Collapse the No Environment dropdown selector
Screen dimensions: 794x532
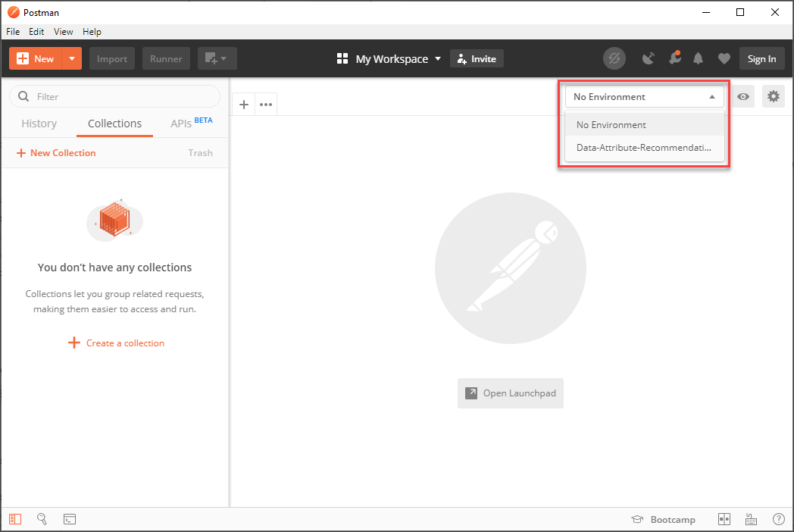pos(644,97)
